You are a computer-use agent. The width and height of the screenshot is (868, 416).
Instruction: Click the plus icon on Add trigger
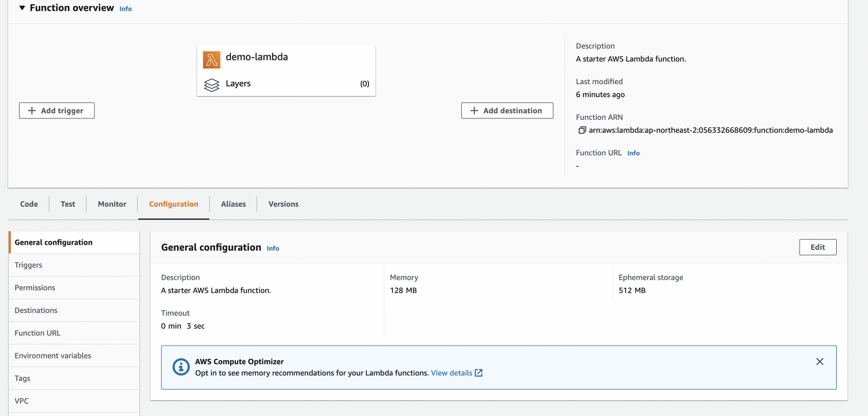32,110
